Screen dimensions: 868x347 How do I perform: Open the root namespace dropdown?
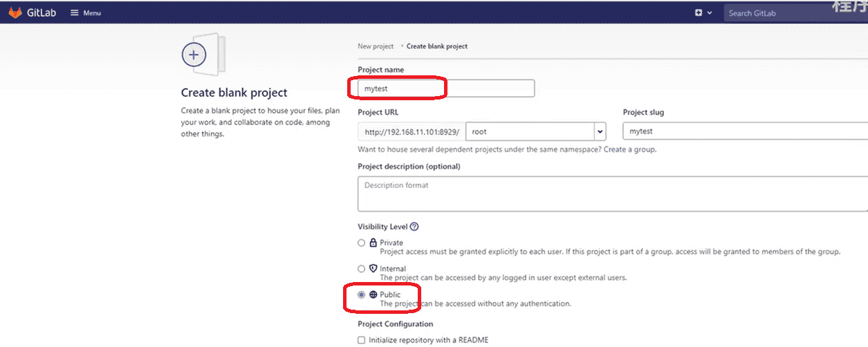click(530, 131)
